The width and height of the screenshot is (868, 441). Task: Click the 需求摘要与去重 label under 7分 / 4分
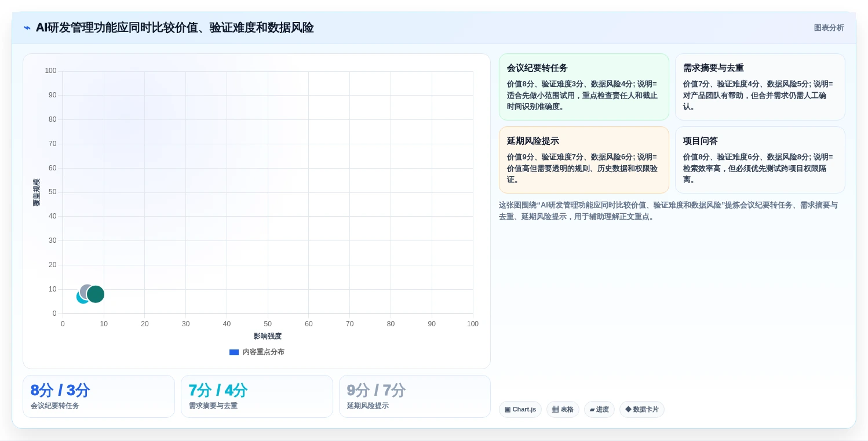[x=213, y=406]
